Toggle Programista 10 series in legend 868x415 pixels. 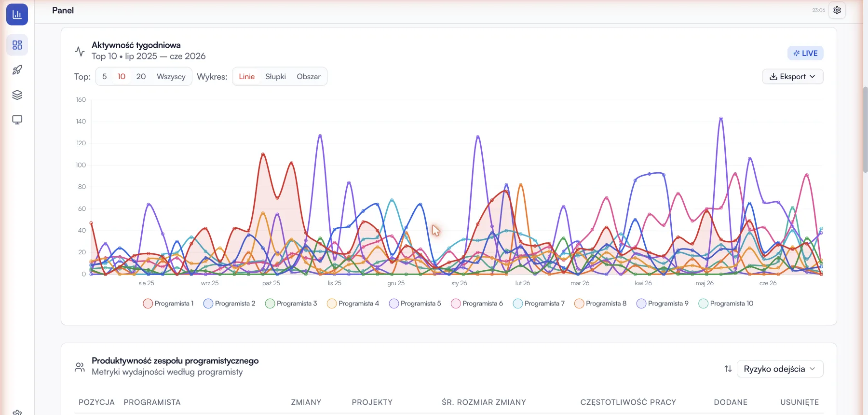pyautogui.click(x=726, y=304)
